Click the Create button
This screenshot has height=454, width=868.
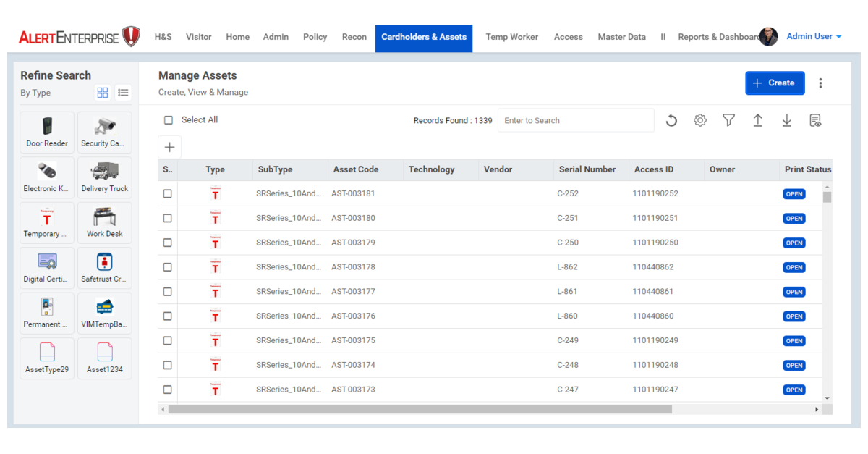pos(773,83)
